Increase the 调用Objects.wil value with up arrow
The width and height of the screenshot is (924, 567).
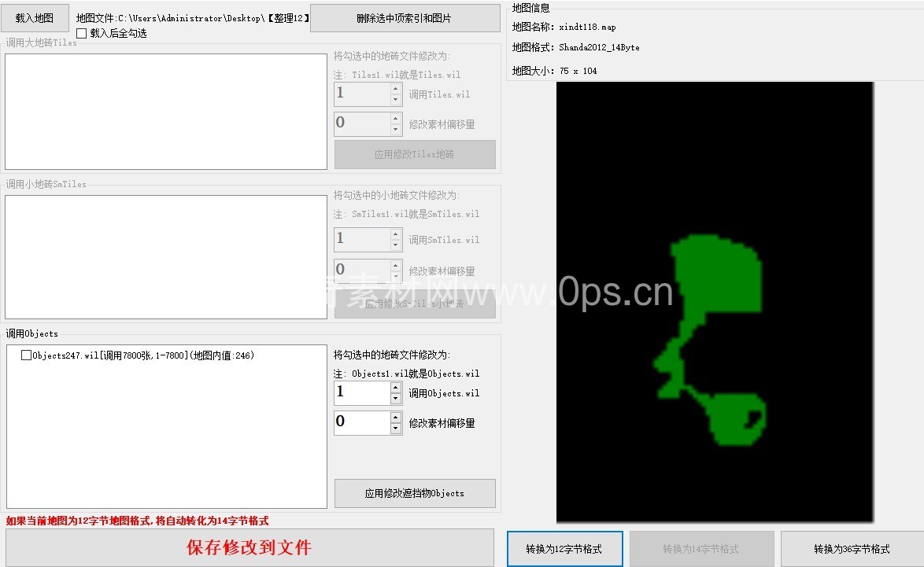[396, 387]
